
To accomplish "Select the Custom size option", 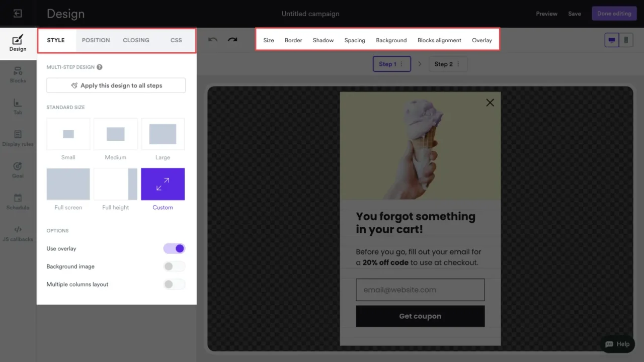I will 163,184.
